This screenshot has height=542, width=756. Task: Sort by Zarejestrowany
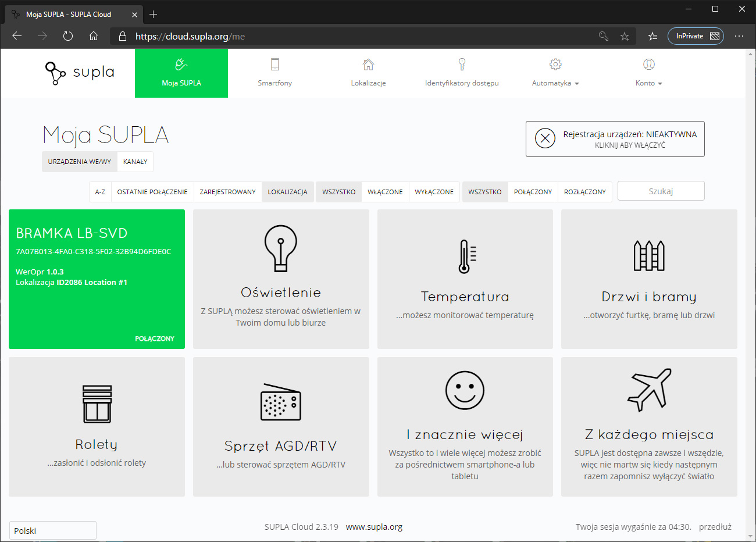pos(227,192)
